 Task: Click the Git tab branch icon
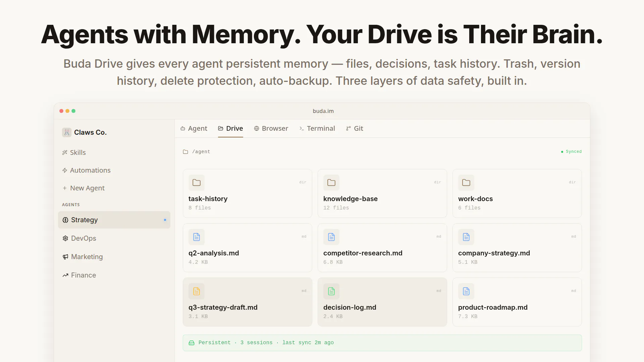click(x=348, y=128)
